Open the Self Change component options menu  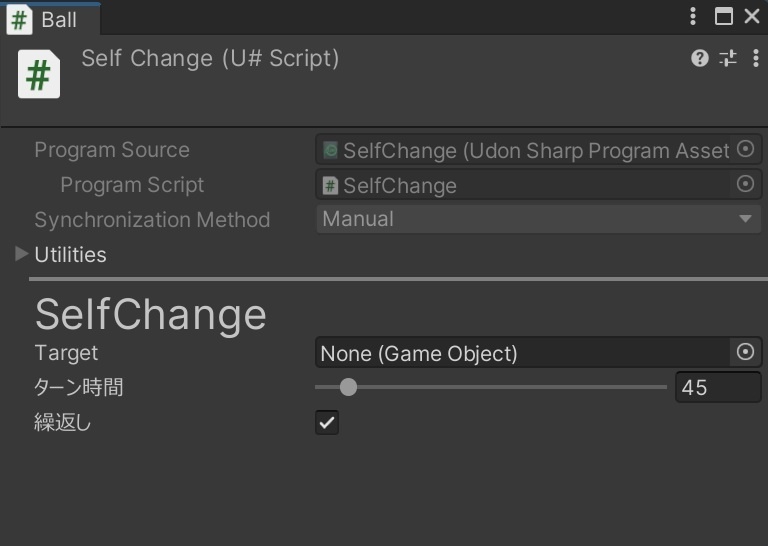755,59
